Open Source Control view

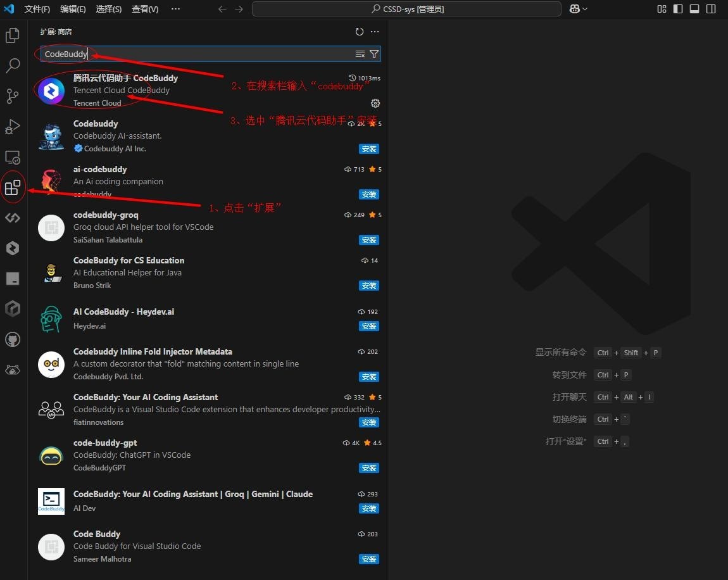pyautogui.click(x=13, y=96)
